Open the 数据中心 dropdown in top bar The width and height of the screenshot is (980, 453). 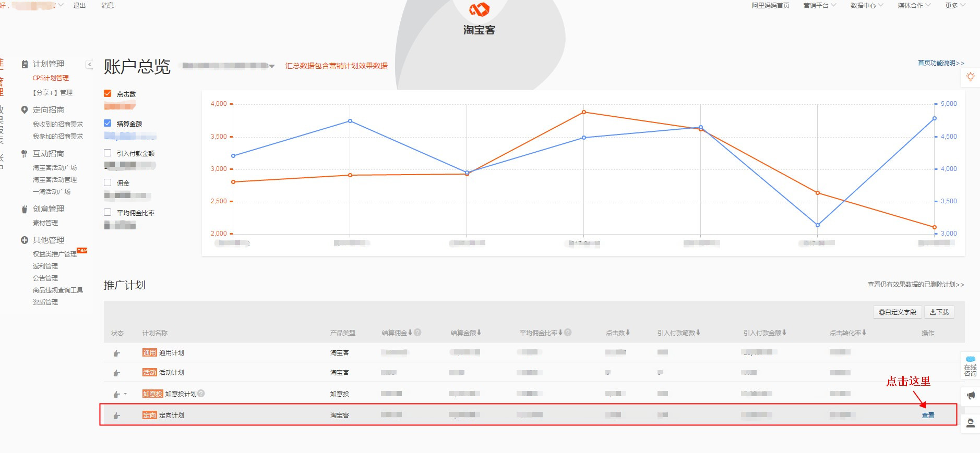coord(866,6)
